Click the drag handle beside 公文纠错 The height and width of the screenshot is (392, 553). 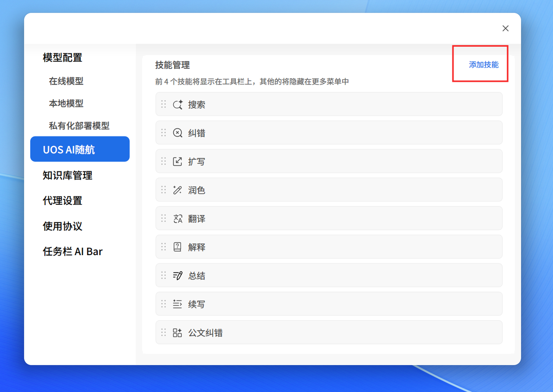(164, 332)
